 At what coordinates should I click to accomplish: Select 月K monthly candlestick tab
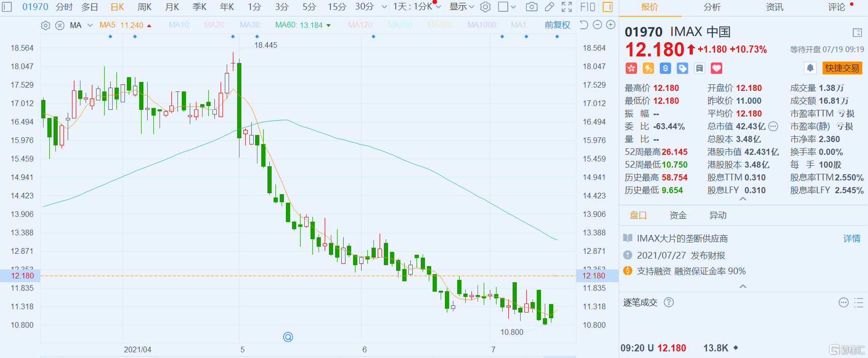pos(172,7)
